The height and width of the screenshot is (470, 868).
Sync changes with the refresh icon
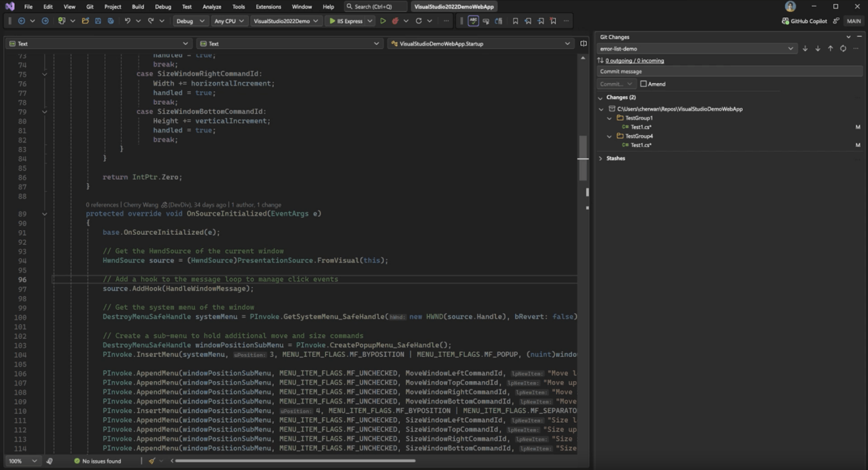coord(842,48)
